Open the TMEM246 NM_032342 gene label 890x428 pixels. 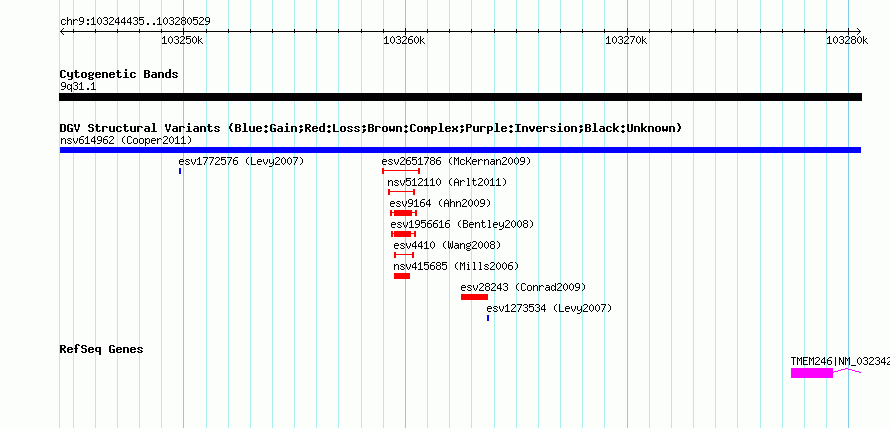(840, 361)
